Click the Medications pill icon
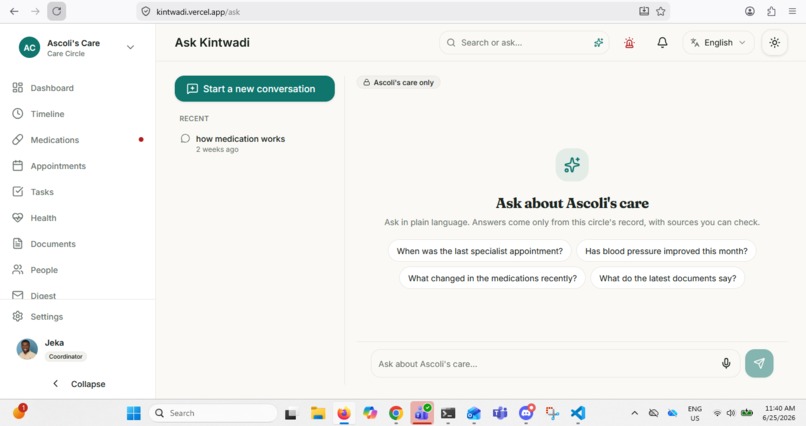The height and width of the screenshot is (426, 806). [17, 140]
